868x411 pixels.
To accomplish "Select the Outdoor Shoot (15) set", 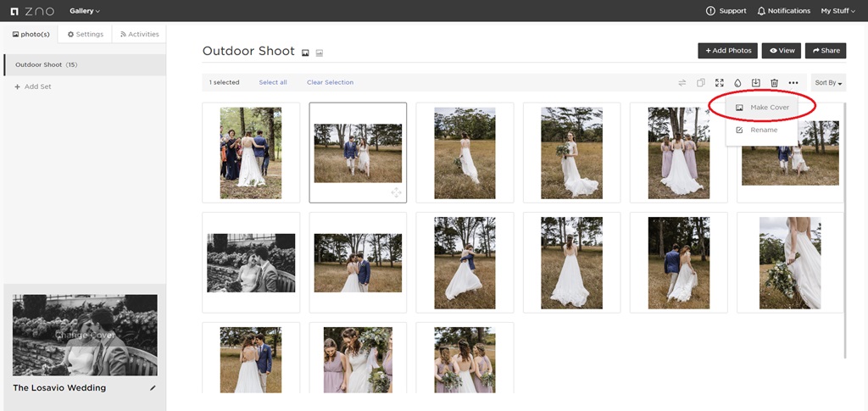I will pos(85,64).
